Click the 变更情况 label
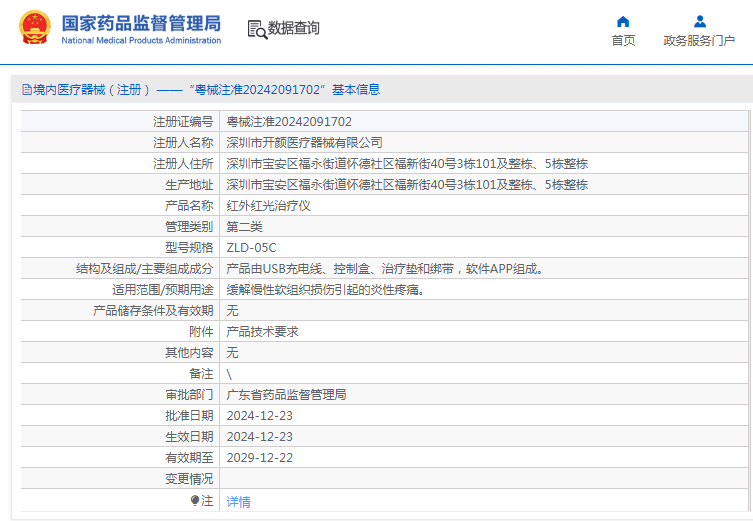753x521 pixels. [189, 479]
